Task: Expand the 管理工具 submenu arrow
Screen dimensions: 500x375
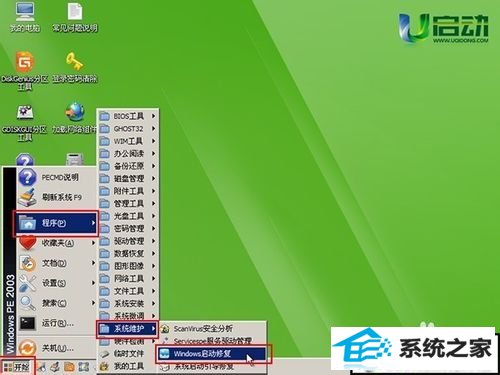Action: pos(154,204)
